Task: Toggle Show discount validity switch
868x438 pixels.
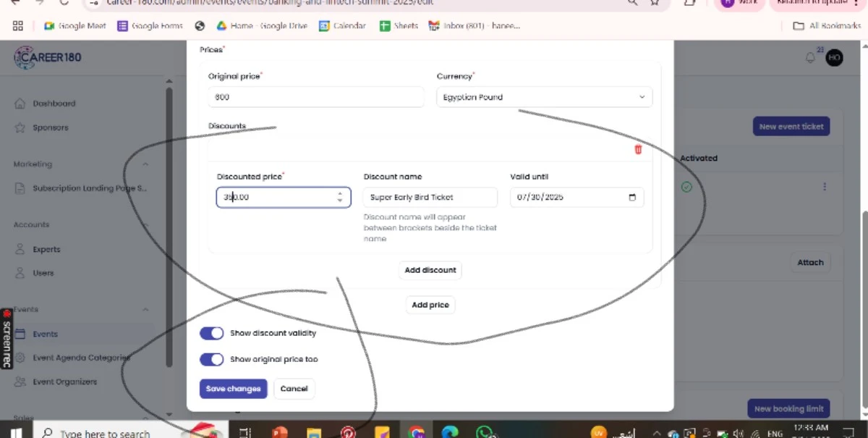Action: point(212,333)
